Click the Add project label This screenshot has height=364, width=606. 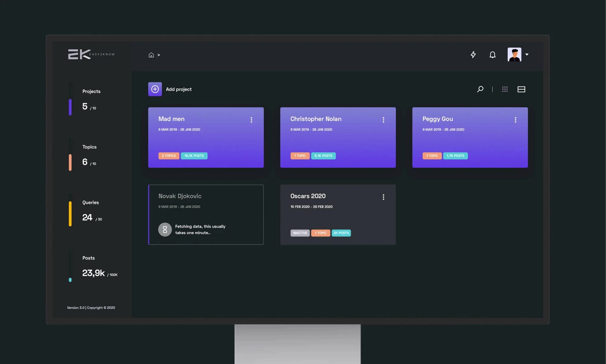tap(179, 89)
